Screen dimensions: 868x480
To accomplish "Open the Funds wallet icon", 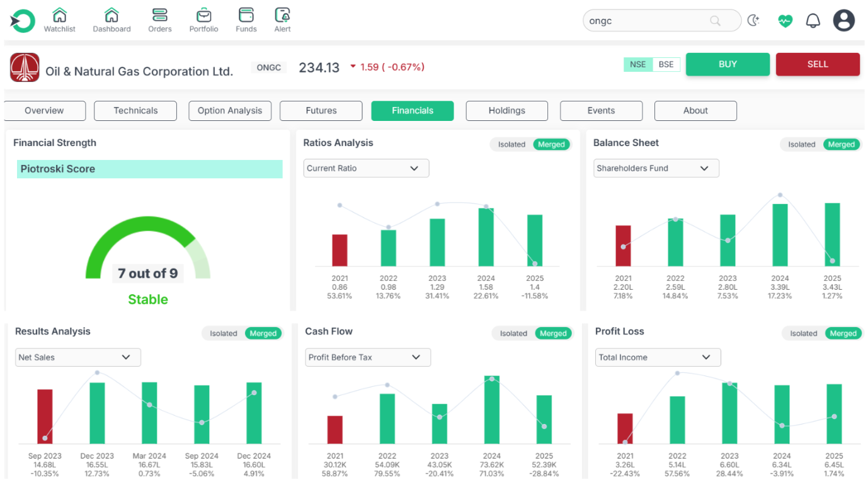I will 246,15.
